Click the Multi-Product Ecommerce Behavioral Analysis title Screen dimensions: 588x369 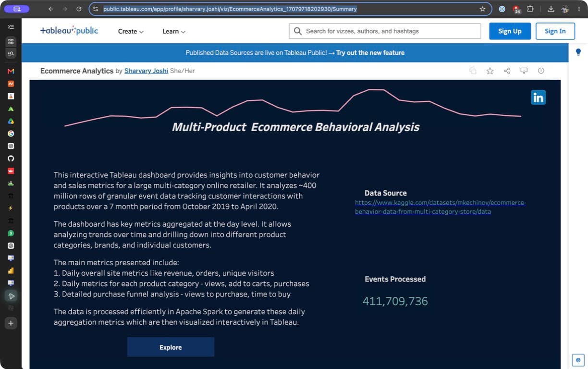click(x=295, y=127)
